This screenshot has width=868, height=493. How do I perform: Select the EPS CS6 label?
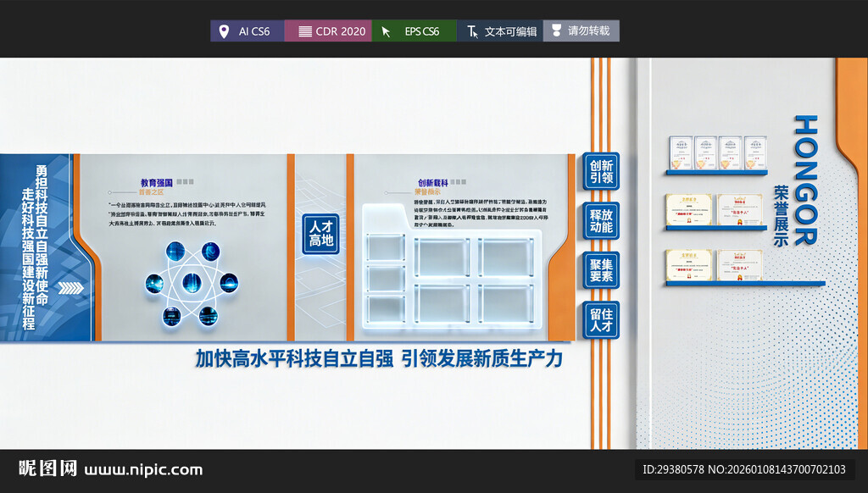(x=422, y=31)
